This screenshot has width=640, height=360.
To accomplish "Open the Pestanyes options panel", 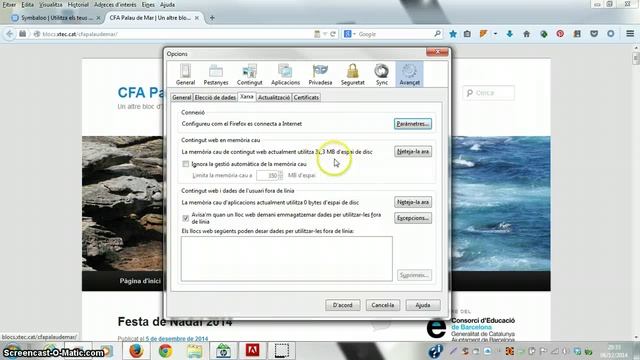I will coord(216,74).
